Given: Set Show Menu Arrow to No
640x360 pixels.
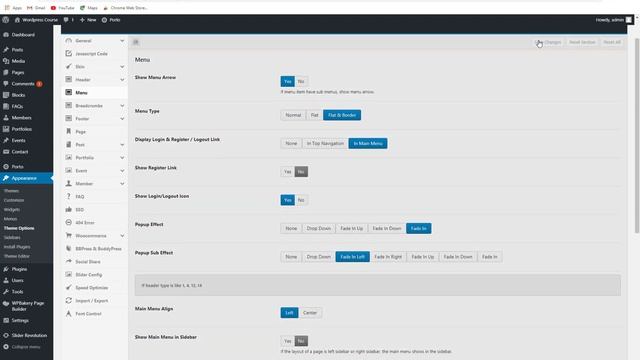Looking at the screenshot, I should (x=301, y=81).
